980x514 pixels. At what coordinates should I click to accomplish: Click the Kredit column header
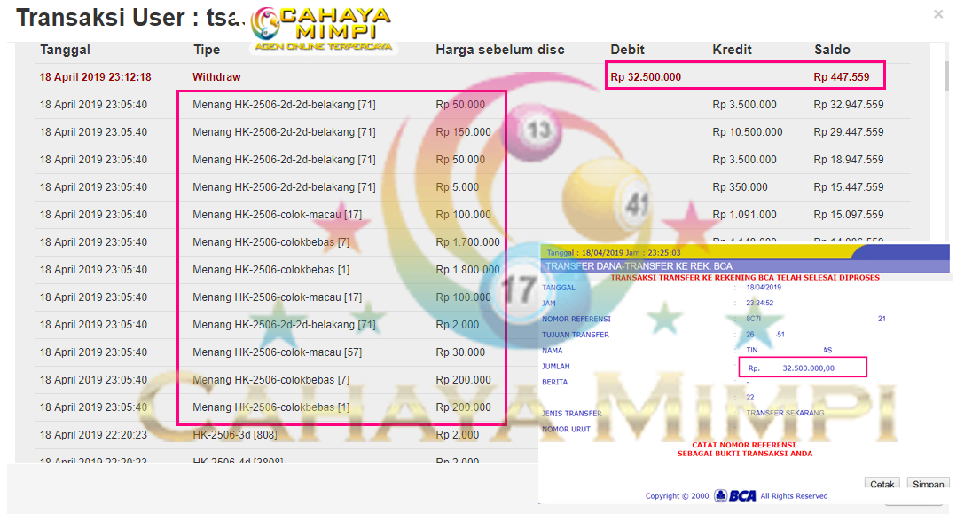point(732,50)
